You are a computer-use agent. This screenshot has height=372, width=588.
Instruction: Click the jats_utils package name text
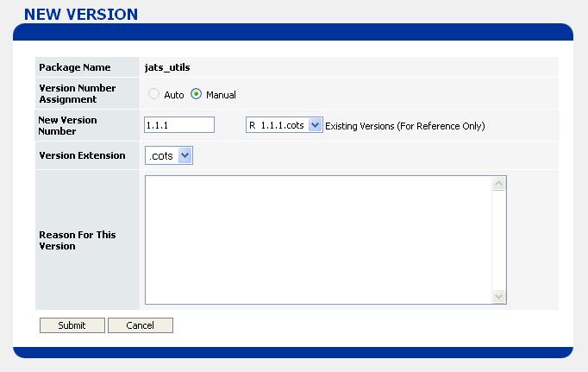[x=167, y=67]
